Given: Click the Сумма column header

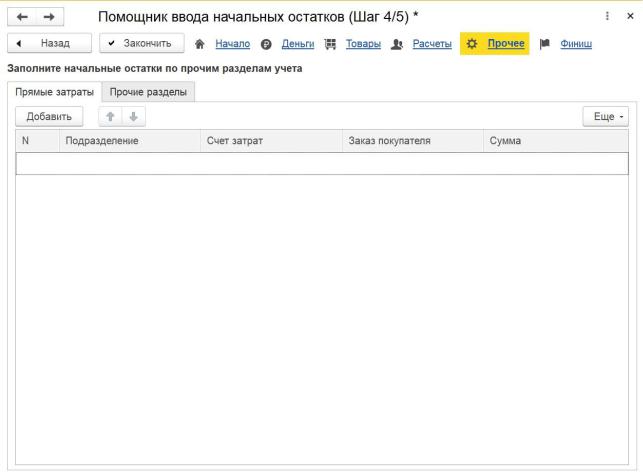Looking at the screenshot, I should pos(556,141).
